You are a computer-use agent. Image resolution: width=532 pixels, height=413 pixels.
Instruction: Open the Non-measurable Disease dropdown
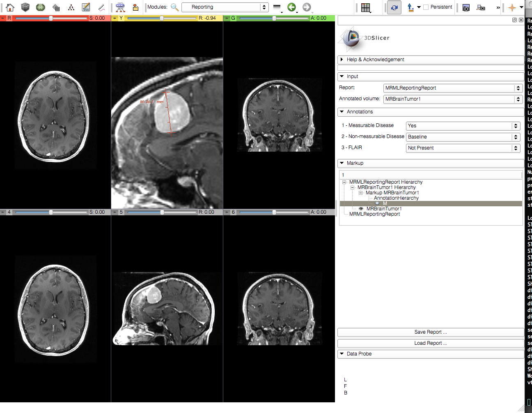(x=463, y=137)
